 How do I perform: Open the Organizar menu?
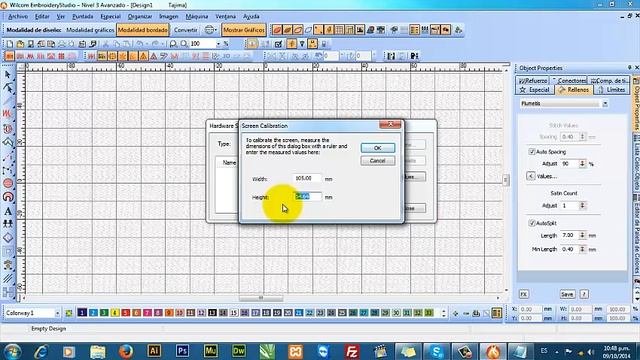click(x=140, y=17)
